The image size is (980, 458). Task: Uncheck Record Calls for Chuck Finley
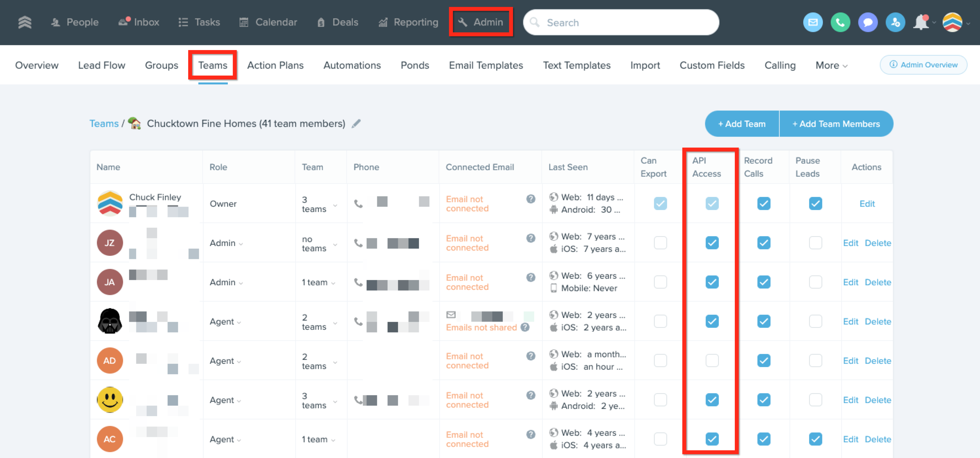[764, 203]
